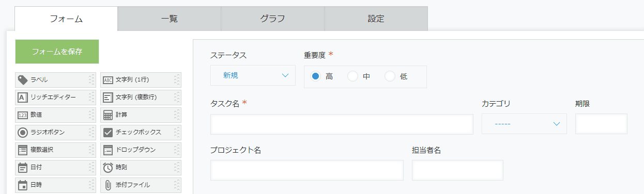Click the 重要度 field label
Screen dimensions: 644x194
click(315, 55)
